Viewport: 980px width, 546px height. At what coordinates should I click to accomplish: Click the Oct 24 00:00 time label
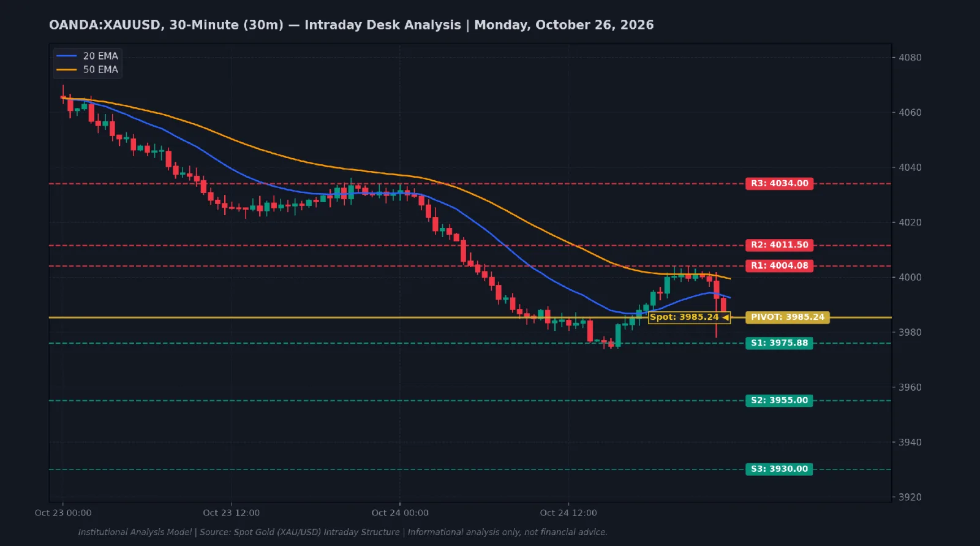pos(400,513)
